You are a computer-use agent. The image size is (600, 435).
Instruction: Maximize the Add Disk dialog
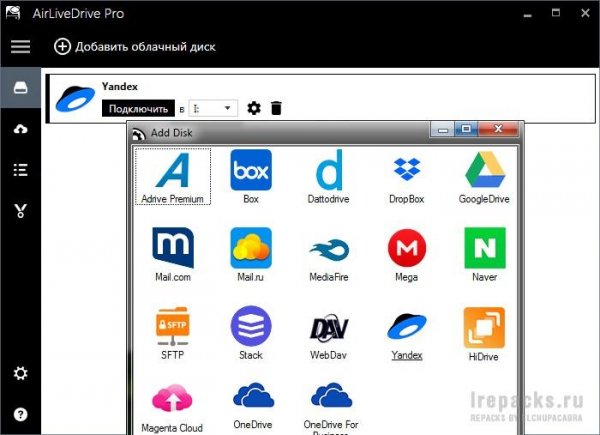click(466, 129)
